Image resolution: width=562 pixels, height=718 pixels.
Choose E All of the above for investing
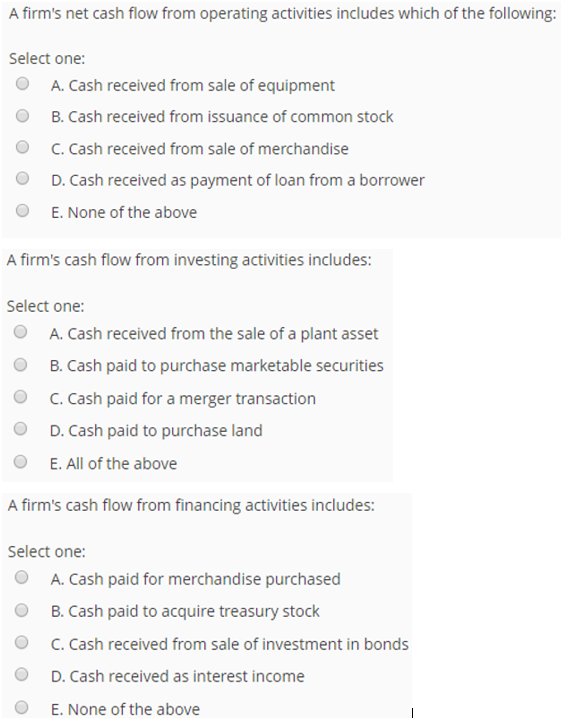20,462
